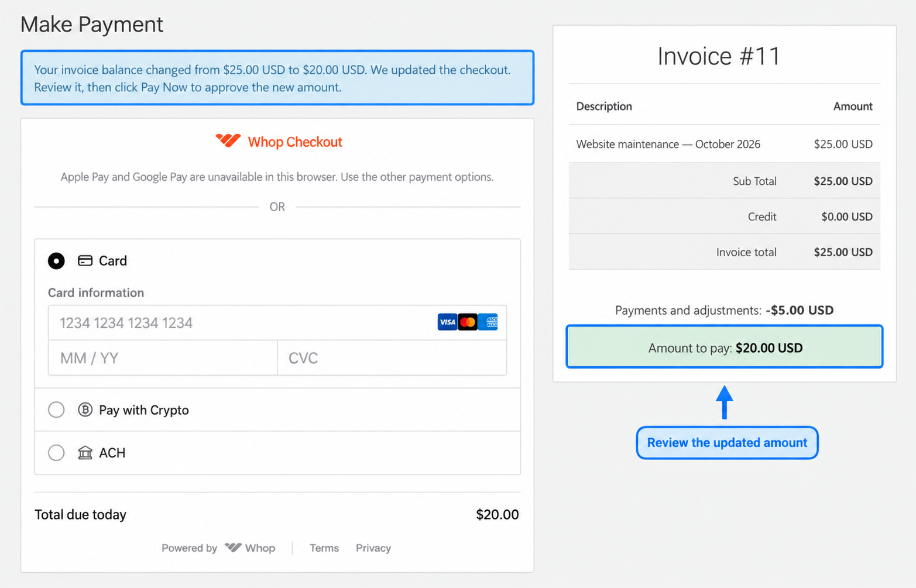Click the "Credit" label
The image size is (916, 588).
click(x=762, y=216)
